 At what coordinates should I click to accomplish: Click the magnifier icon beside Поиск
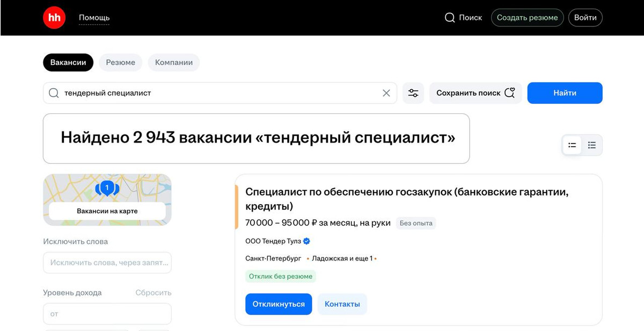(x=450, y=18)
